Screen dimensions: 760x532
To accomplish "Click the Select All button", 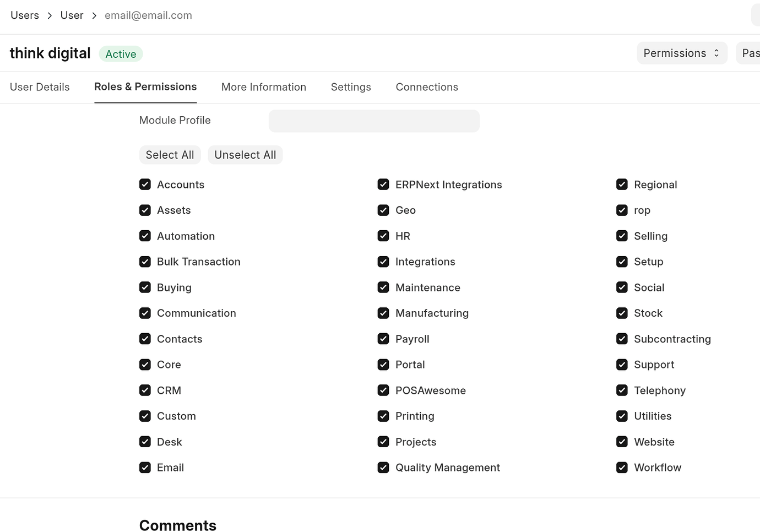I will coord(170,155).
